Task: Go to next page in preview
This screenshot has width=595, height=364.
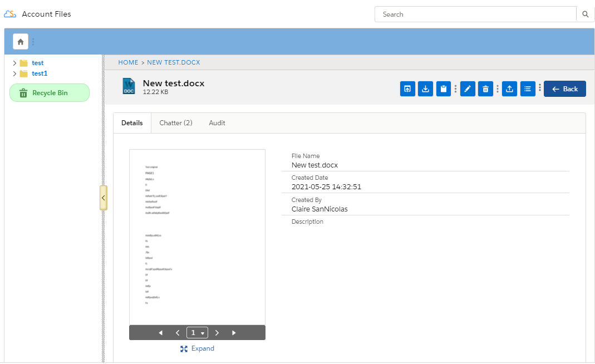Action: pos(217,333)
